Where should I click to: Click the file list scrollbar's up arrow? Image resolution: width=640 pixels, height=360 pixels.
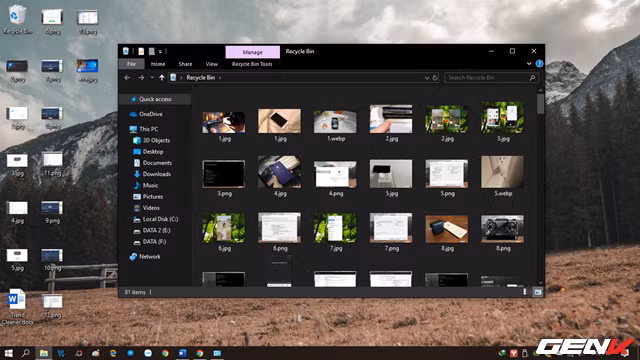click(x=540, y=91)
